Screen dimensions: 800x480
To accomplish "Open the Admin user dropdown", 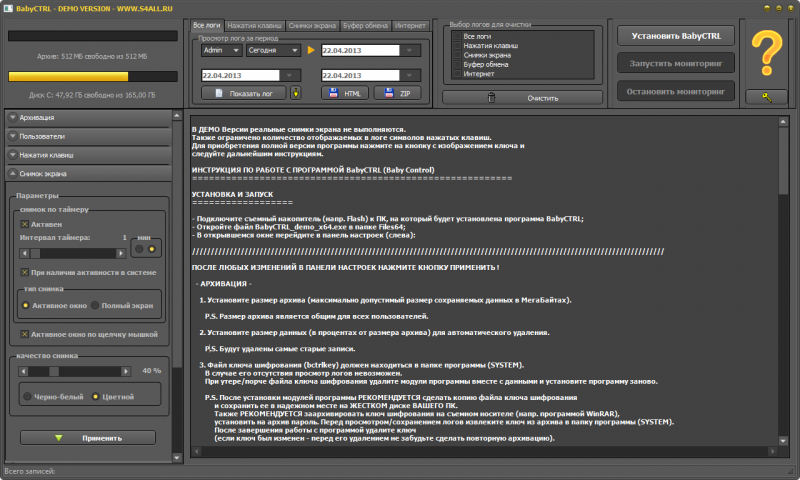I will click(x=221, y=50).
